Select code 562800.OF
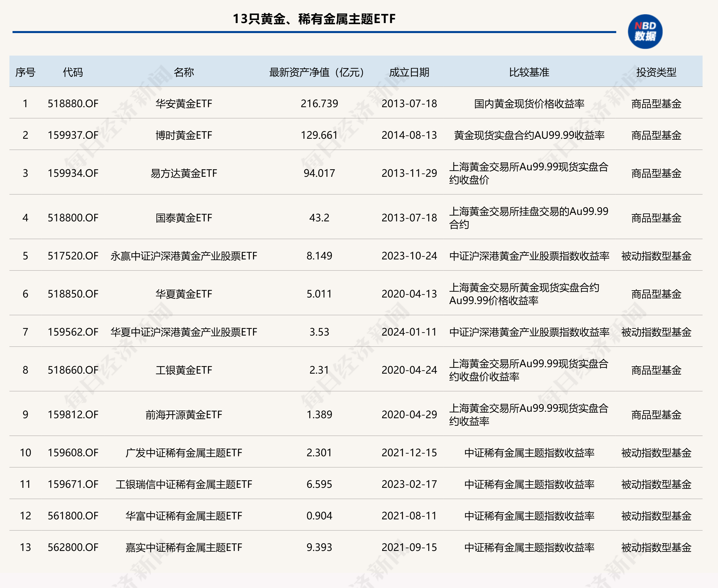718x588 pixels. click(x=73, y=547)
